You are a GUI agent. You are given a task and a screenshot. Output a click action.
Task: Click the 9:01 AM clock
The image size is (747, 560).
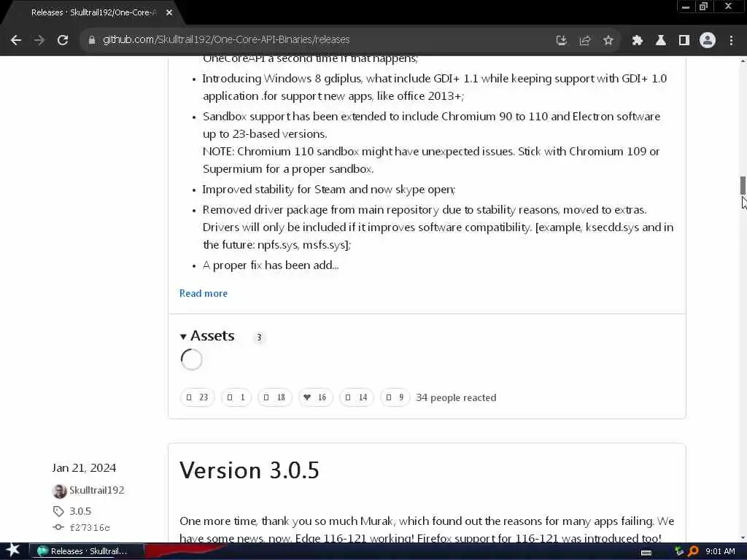[x=720, y=551]
